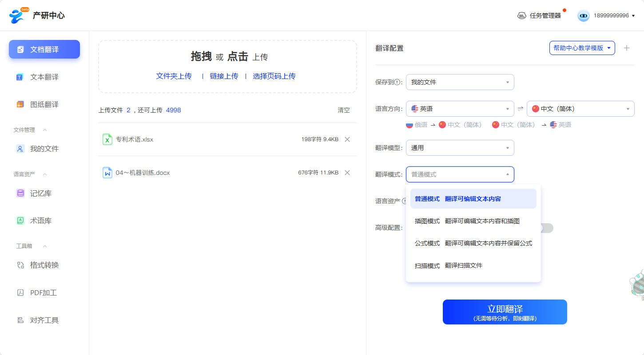This screenshot has height=355, width=644.
Task: Open the account menu for 18999999996
Action: pyautogui.click(x=614, y=16)
